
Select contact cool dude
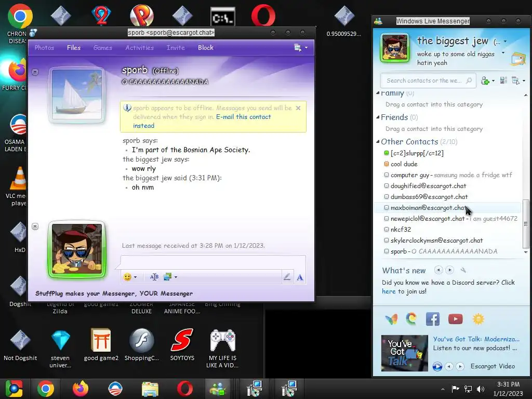[448, 164]
